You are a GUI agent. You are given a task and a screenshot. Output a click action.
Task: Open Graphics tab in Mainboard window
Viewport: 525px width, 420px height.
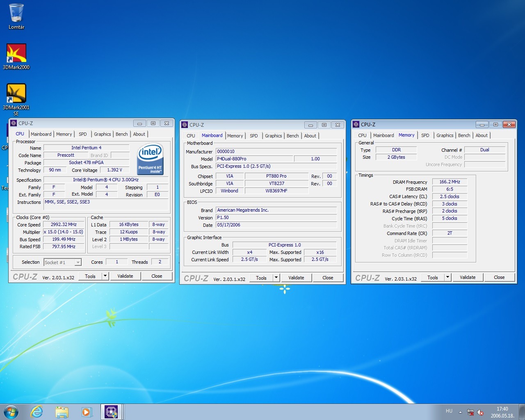pyautogui.click(x=273, y=136)
